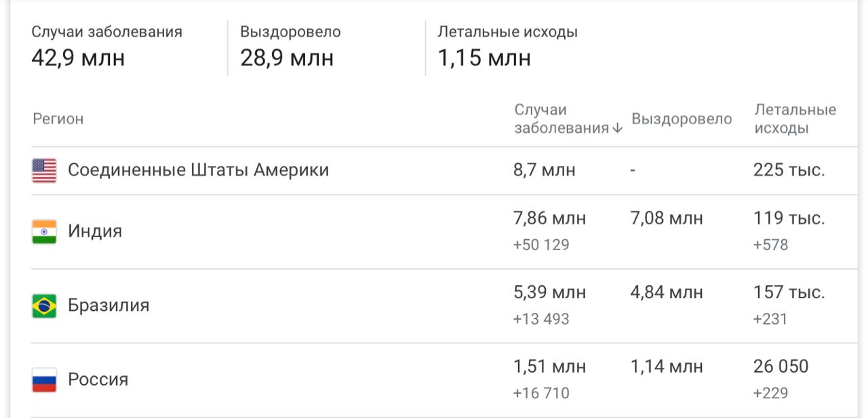Click the global 28,9 млн recovered total
The width and height of the screenshot is (868, 418).
click(287, 58)
